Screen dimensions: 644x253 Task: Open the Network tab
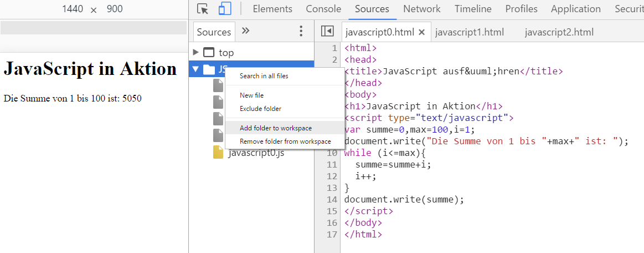422,9
